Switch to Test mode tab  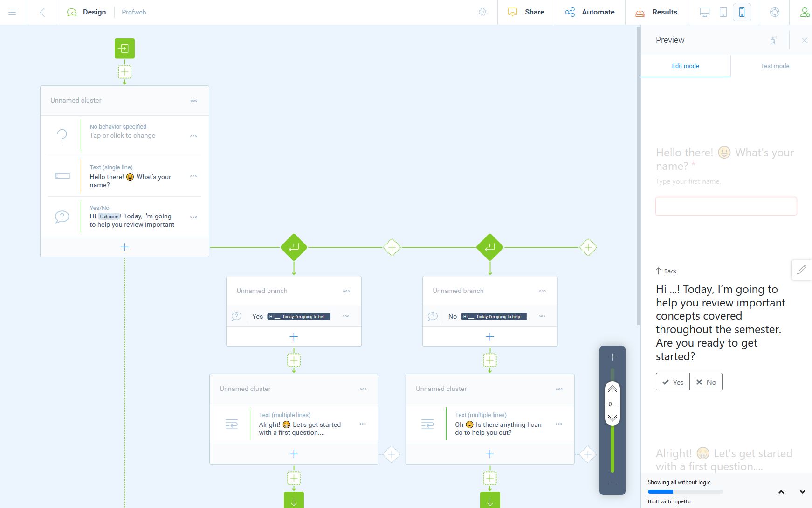pos(775,66)
